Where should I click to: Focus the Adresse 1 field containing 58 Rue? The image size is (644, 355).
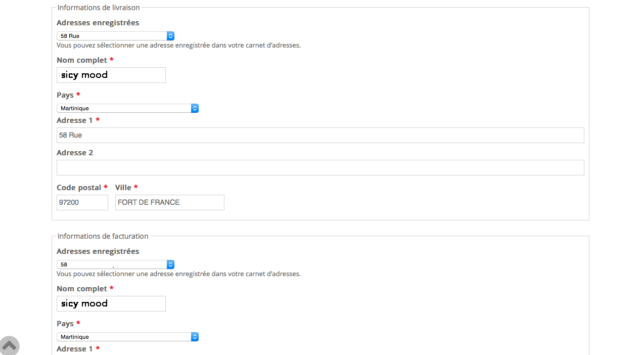point(320,136)
